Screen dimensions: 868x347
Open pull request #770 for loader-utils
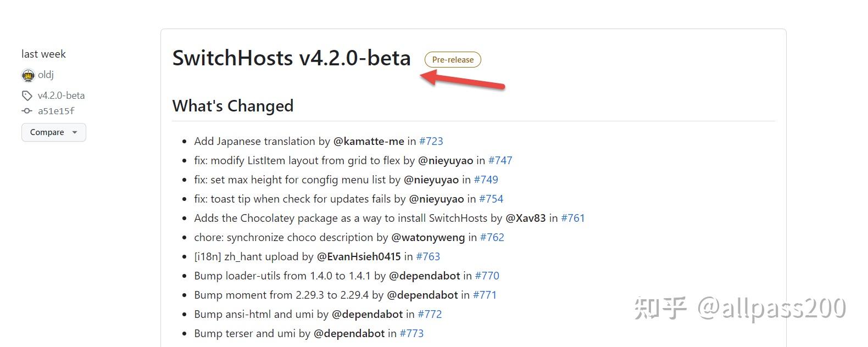(487, 276)
